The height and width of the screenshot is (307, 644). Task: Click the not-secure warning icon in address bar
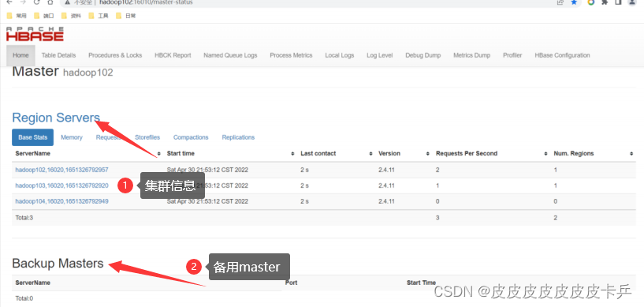68,2
